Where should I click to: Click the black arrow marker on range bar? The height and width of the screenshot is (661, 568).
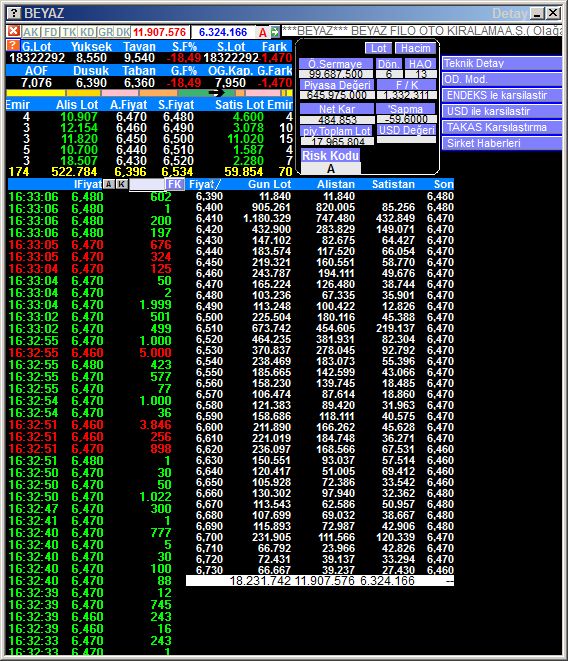click(x=216, y=93)
